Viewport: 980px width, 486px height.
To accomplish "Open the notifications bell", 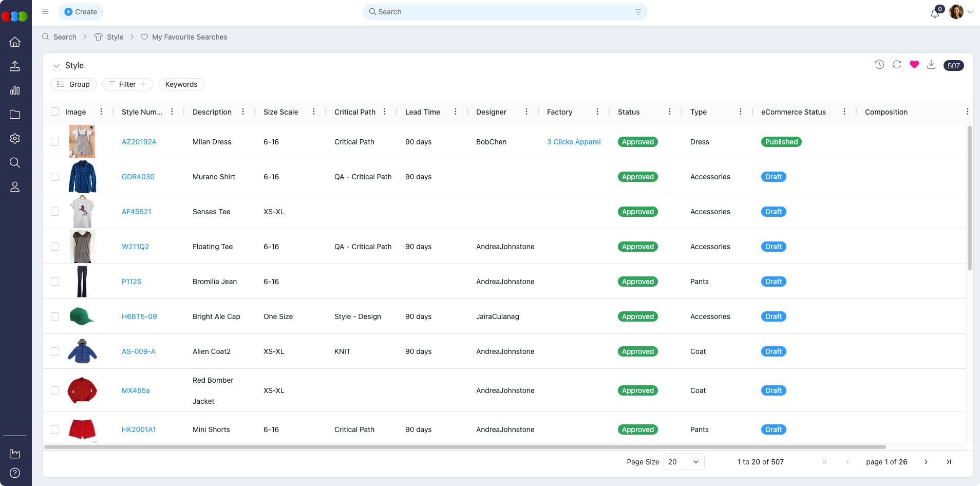I will pos(935,13).
